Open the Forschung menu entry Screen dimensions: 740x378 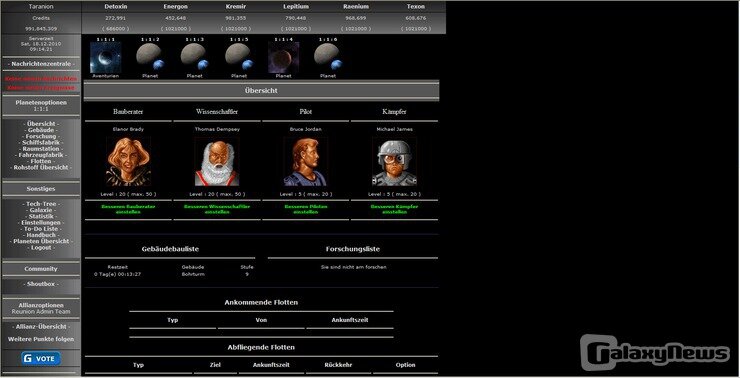(x=41, y=136)
